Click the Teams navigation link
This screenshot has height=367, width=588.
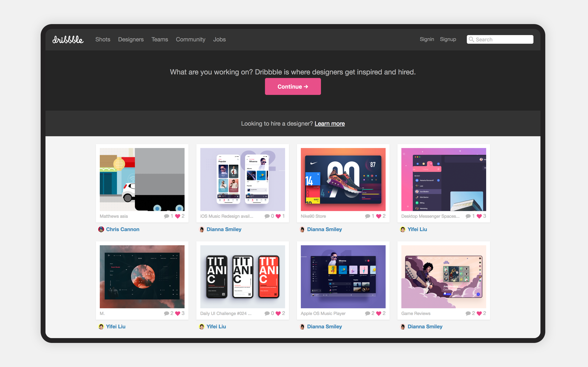point(160,39)
